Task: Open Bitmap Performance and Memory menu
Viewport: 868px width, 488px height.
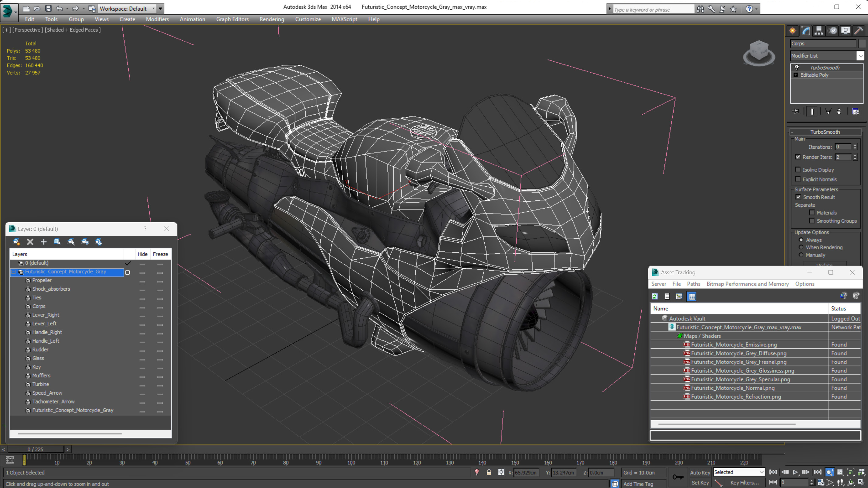Action: tap(748, 284)
